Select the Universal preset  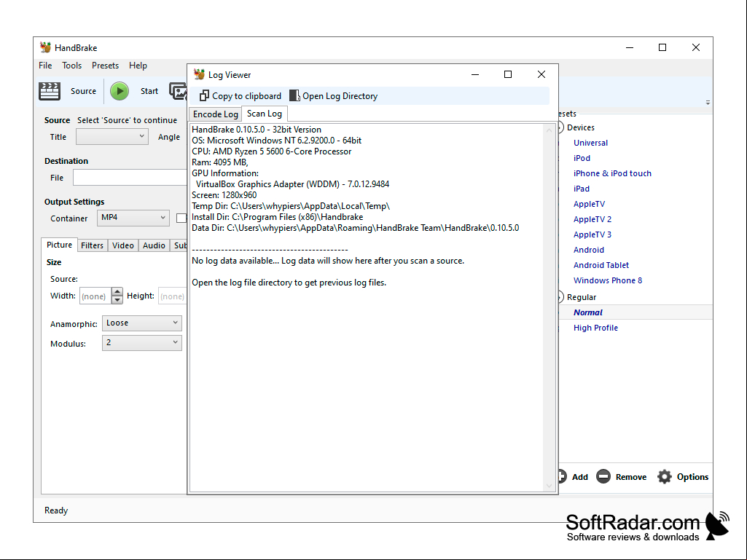(x=590, y=143)
